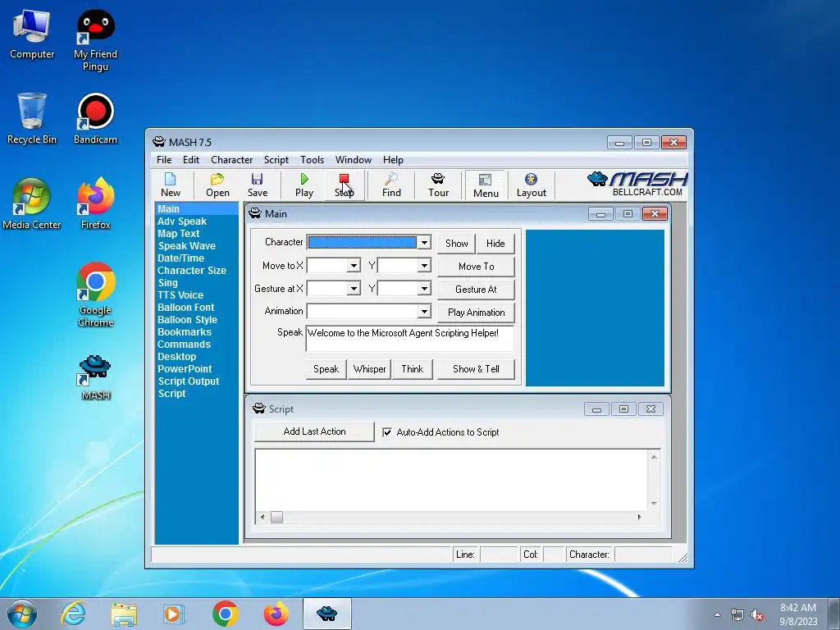The image size is (840, 630).
Task: Open Computer desktop icon
Action: click(x=32, y=34)
